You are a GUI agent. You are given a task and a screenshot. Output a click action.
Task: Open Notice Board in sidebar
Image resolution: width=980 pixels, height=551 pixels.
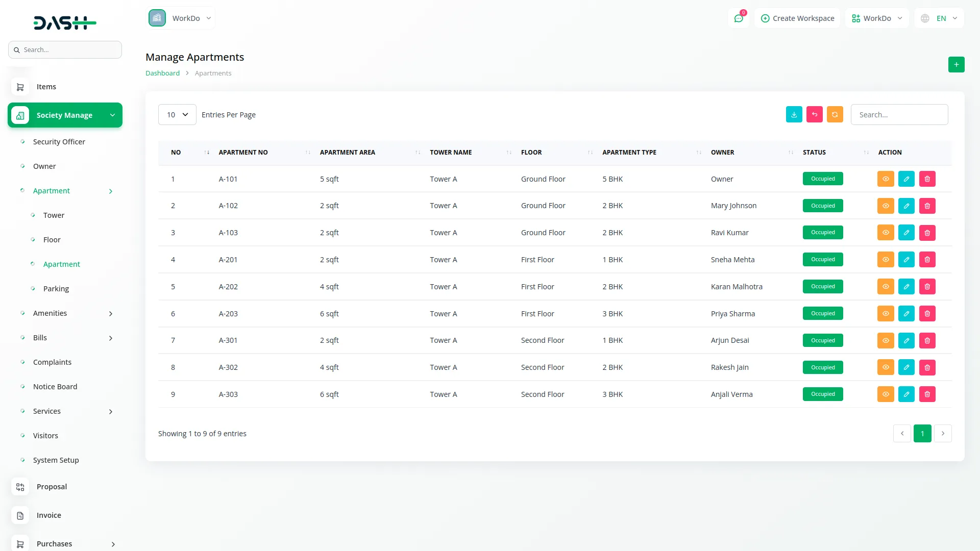[55, 387]
